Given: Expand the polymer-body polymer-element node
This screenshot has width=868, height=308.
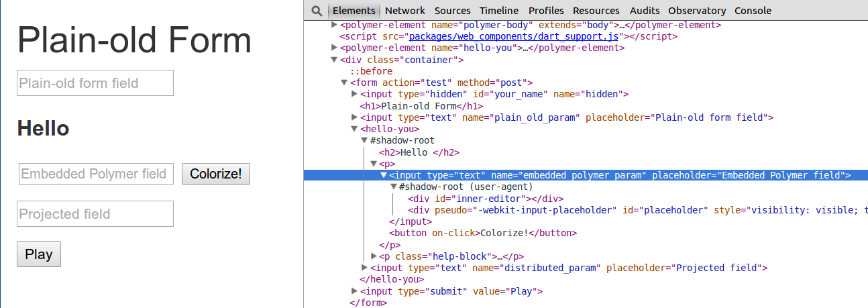Looking at the screenshot, I should coord(335,25).
